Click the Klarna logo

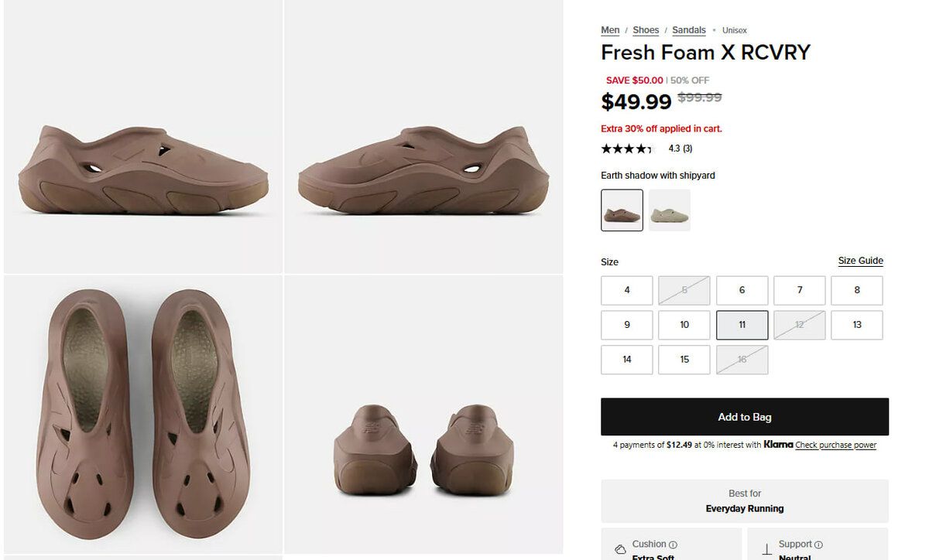(x=778, y=445)
